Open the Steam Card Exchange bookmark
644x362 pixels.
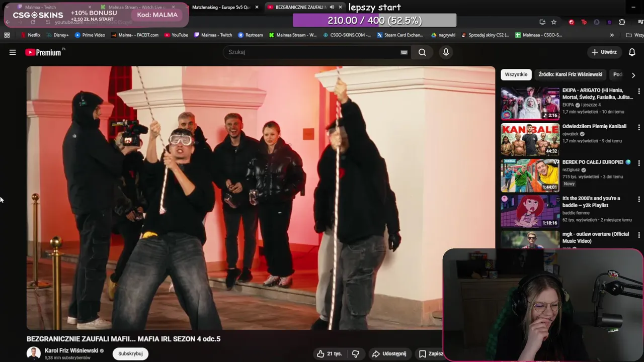point(399,35)
